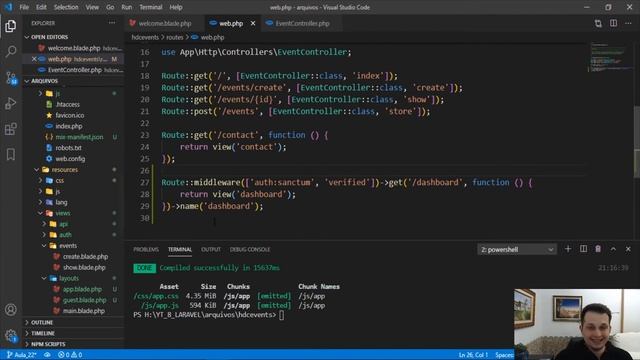Kill the terminal with trash icon

598,249
